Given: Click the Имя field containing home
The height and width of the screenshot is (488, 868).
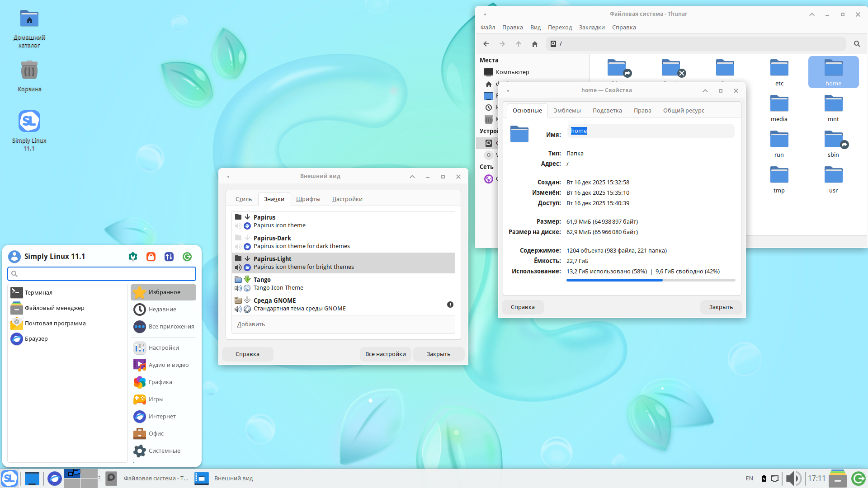Looking at the screenshot, I should [651, 131].
